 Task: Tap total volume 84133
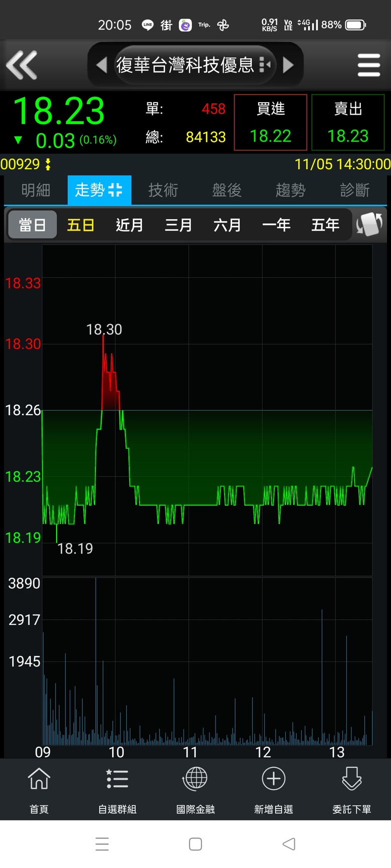point(206,137)
